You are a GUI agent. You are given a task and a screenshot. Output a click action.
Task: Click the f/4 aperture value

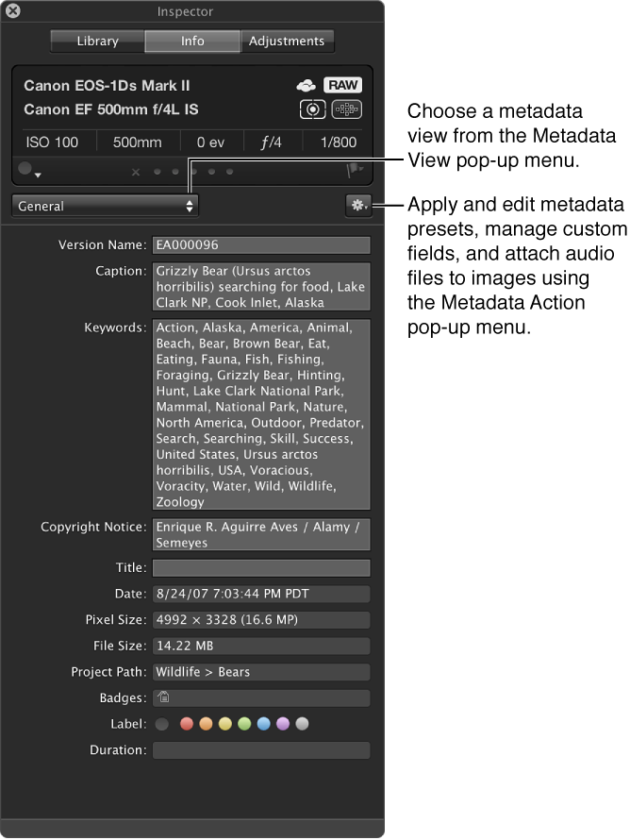pyautogui.click(x=271, y=143)
